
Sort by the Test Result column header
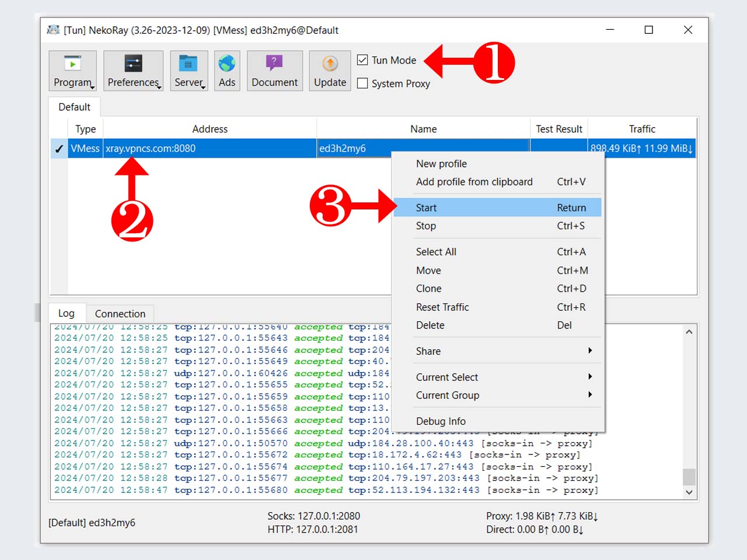[x=559, y=129]
